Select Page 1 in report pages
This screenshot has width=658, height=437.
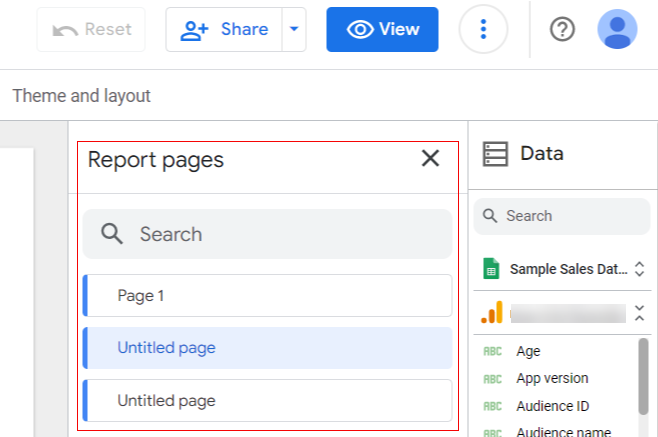pos(267,296)
